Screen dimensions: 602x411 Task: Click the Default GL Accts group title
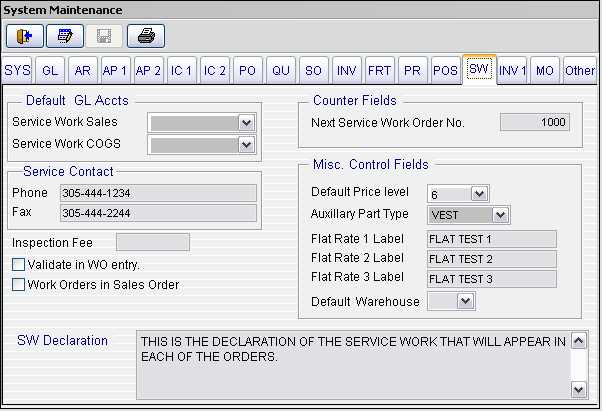[x=77, y=101]
